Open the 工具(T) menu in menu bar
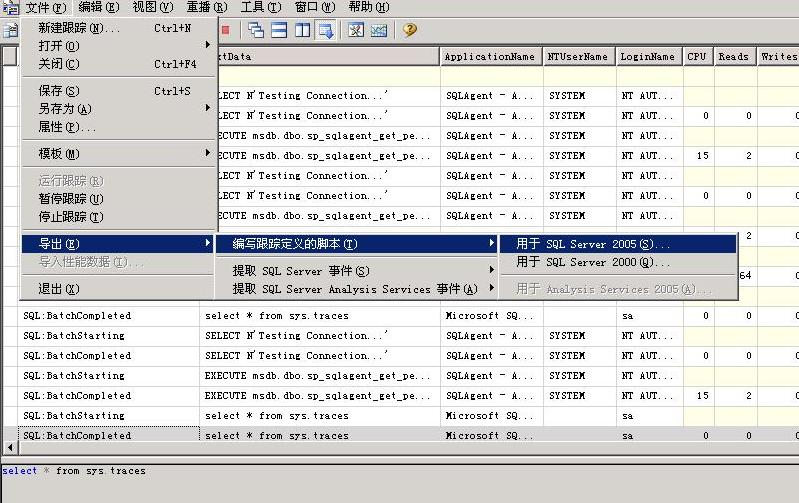 pyautogui.click(x=260, y=7)
